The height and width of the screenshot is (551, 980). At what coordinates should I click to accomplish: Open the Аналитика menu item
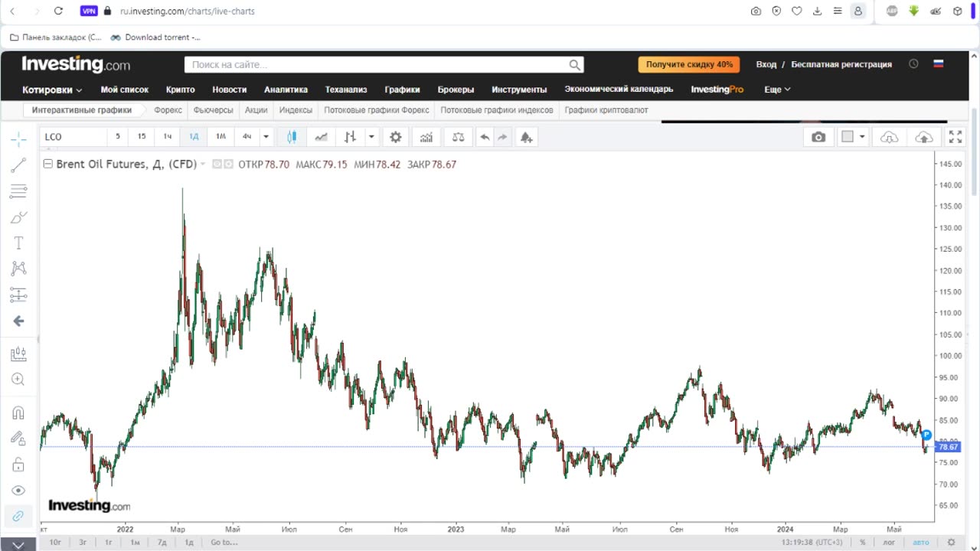(286, 90)
